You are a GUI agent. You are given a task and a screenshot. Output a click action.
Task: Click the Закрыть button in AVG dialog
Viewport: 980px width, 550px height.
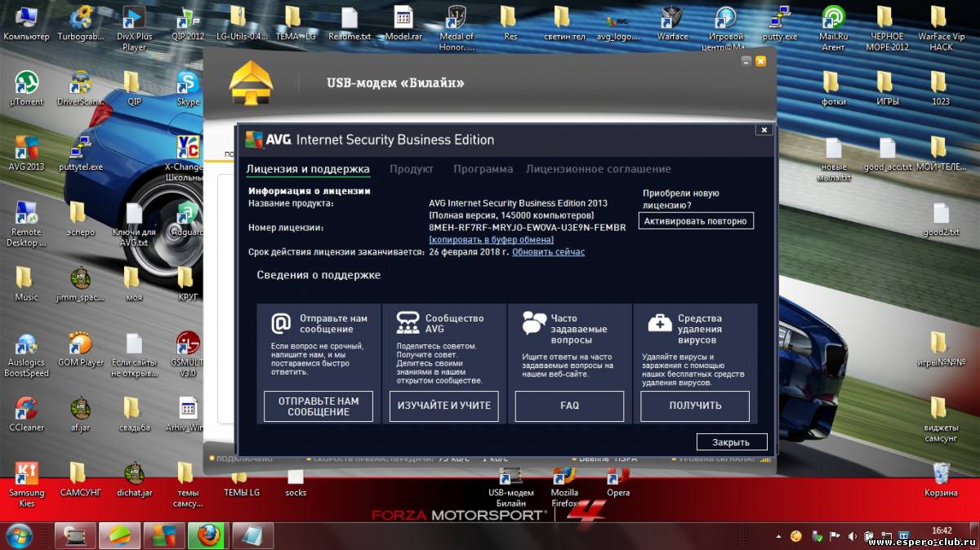pos(732,442)
